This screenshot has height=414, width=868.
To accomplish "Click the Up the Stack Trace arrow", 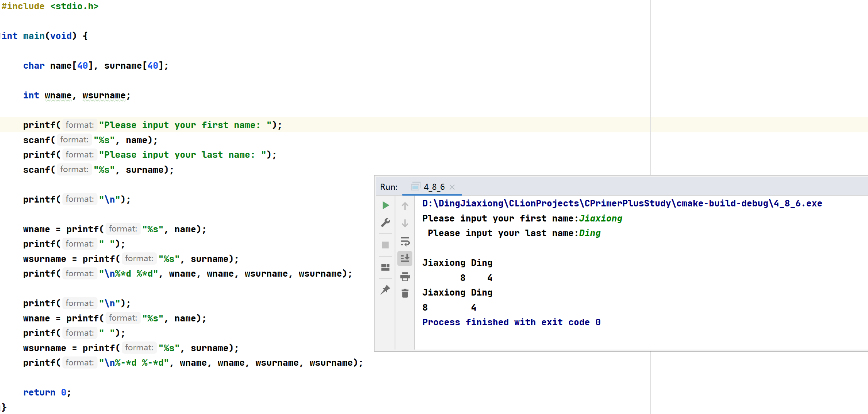I will click(x=405, y=206).
